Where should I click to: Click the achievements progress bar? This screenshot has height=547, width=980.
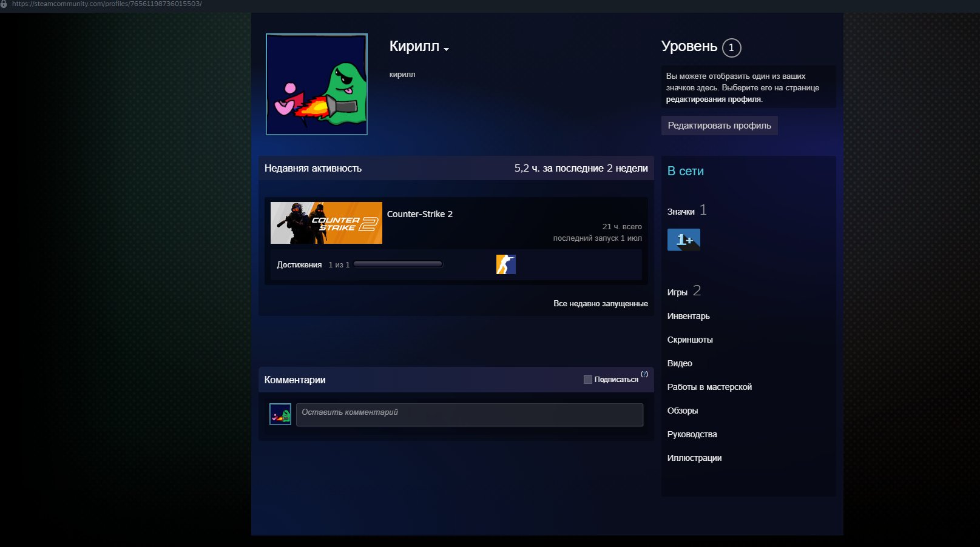[398, 264]
